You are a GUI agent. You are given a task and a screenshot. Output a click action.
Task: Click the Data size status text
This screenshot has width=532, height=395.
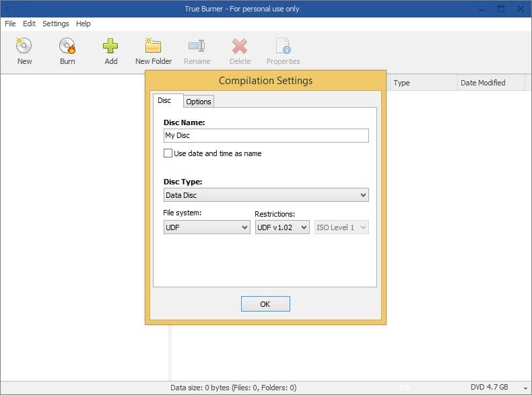(234, 388)
